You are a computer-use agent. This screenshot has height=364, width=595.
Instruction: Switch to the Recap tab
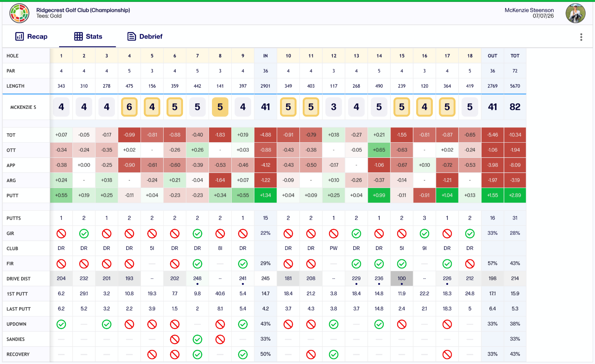(x=31, y=36)
